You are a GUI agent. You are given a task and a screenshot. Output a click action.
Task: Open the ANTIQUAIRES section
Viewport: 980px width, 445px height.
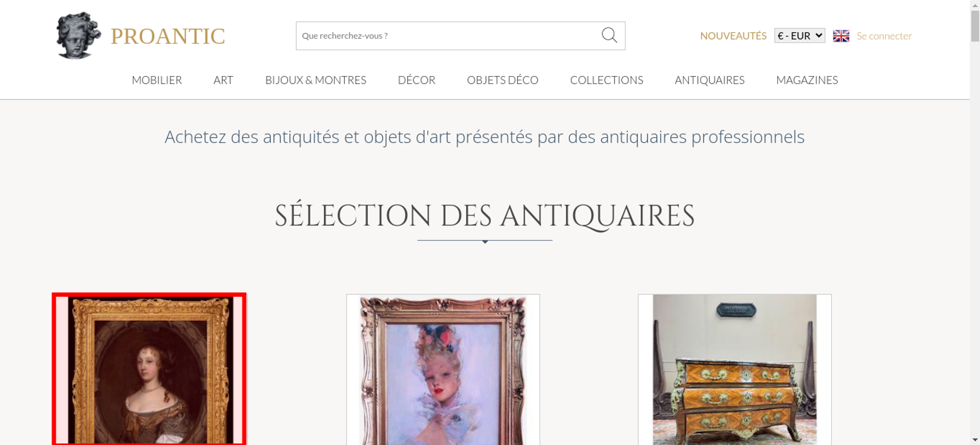click(710, 80)
